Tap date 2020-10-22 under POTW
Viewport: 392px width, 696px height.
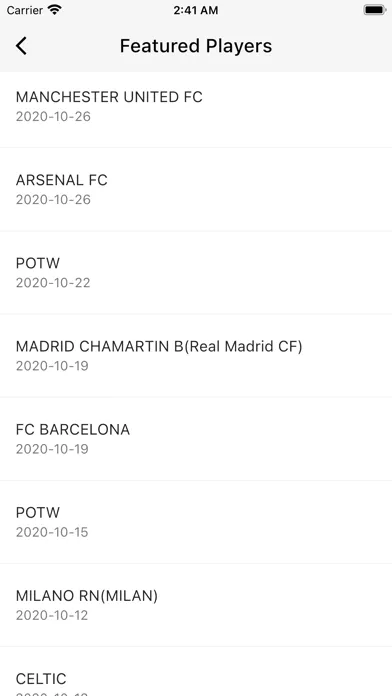pos(53,283)
